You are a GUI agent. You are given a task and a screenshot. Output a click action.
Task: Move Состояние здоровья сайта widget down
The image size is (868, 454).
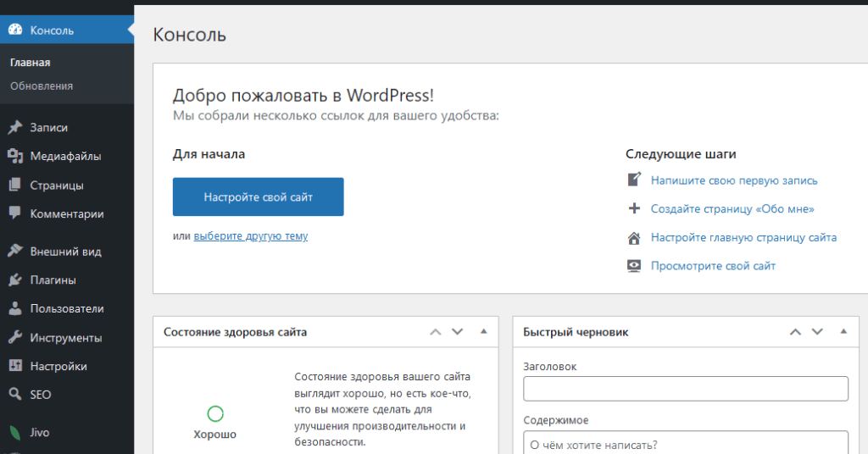click(457, 332)
